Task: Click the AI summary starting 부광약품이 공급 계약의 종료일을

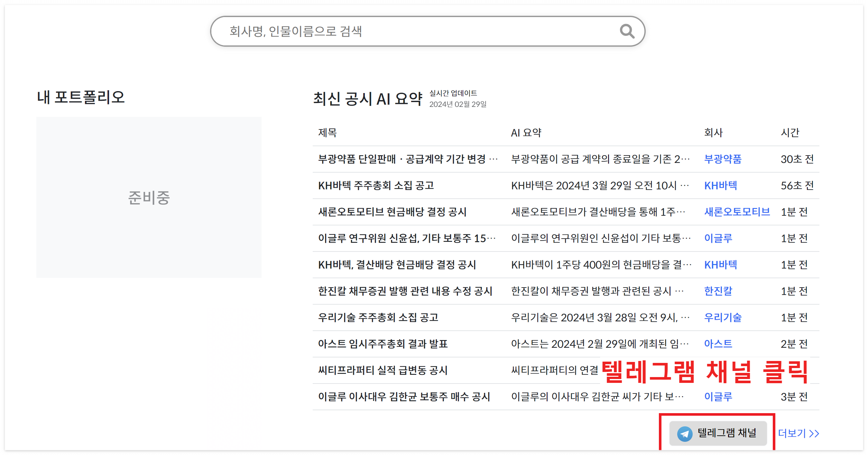Action: [600, 159]
